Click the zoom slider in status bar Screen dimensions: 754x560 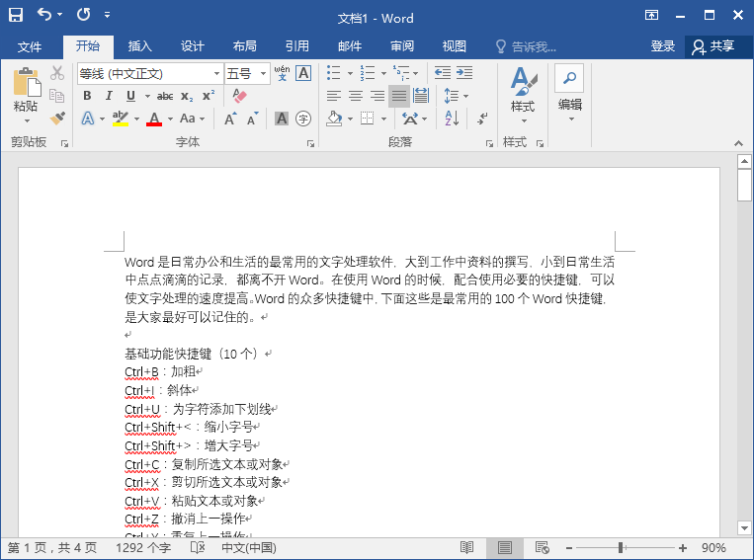tap(623, 547)
